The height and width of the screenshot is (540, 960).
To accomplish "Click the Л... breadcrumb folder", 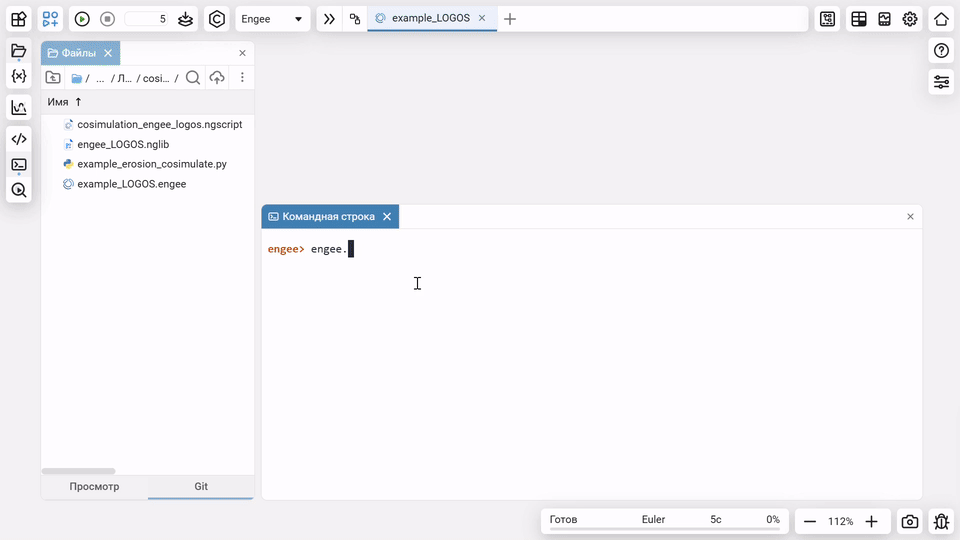I will click(124, 78).
